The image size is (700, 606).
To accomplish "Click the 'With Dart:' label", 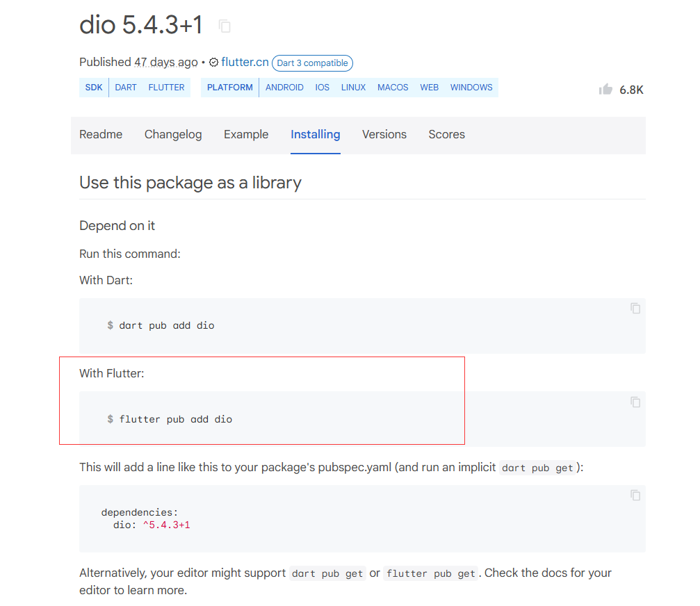I will 106,280.
